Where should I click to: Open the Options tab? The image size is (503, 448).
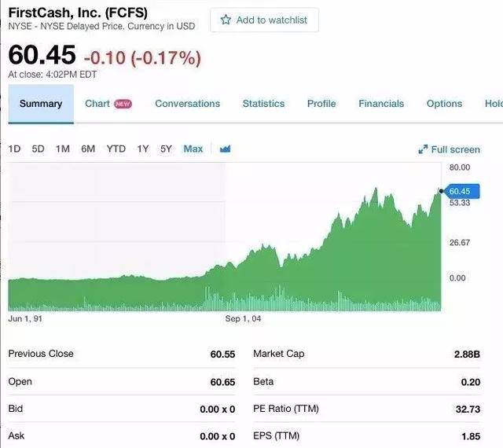point(444,104)
